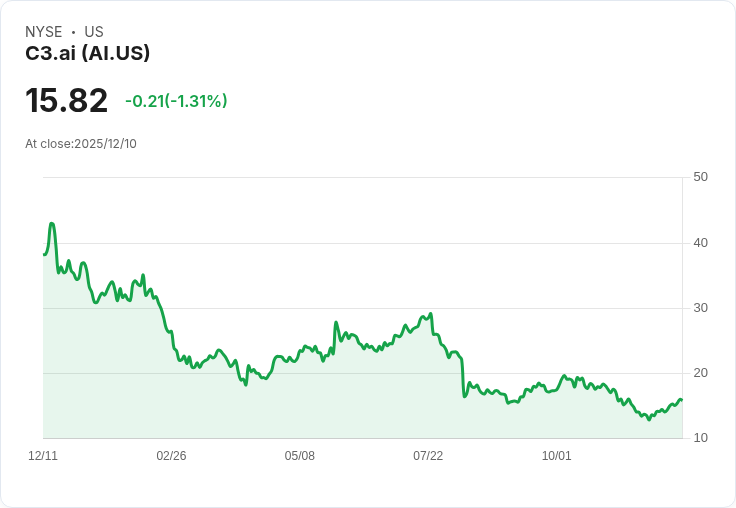This screenshot has height=508, width=736.
Task: Select the 05/08 date on x-axis
Action: coord(300,456)
